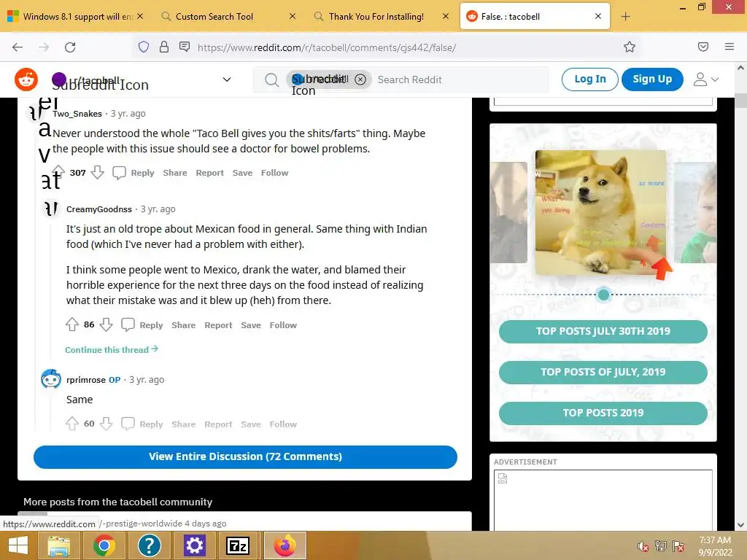Reply to Two_Snakes comment

(142, 173)
